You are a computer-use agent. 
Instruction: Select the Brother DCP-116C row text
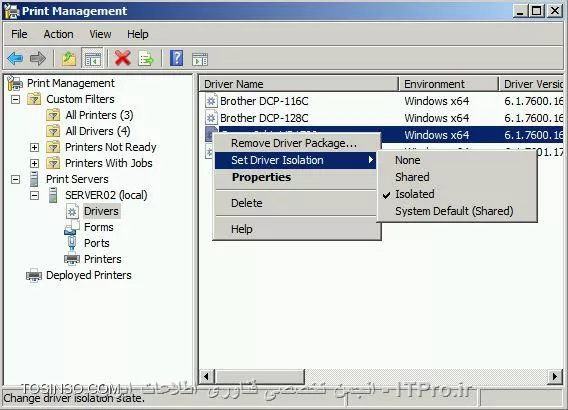pos(264,101)
